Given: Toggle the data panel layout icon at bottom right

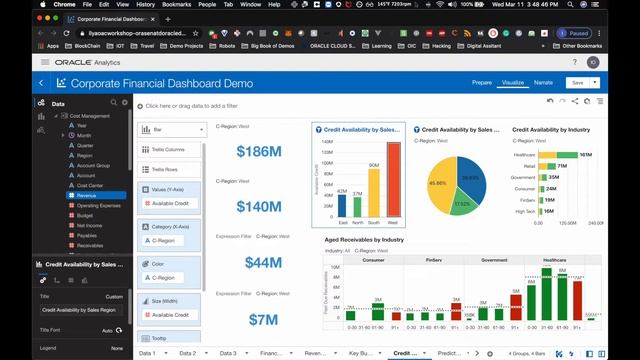Looking at the screenshot, I should [x=589, y=353].
